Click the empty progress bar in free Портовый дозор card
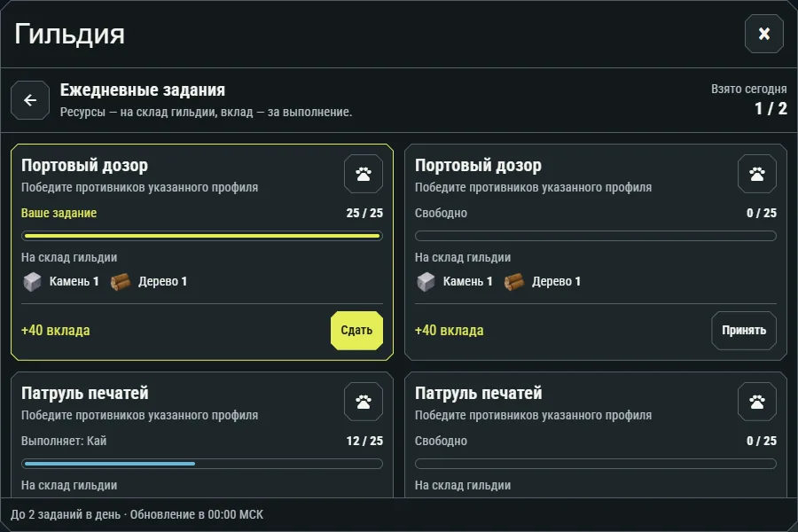The height and width of the screenshot is (532, 798). tap(596, 236)
